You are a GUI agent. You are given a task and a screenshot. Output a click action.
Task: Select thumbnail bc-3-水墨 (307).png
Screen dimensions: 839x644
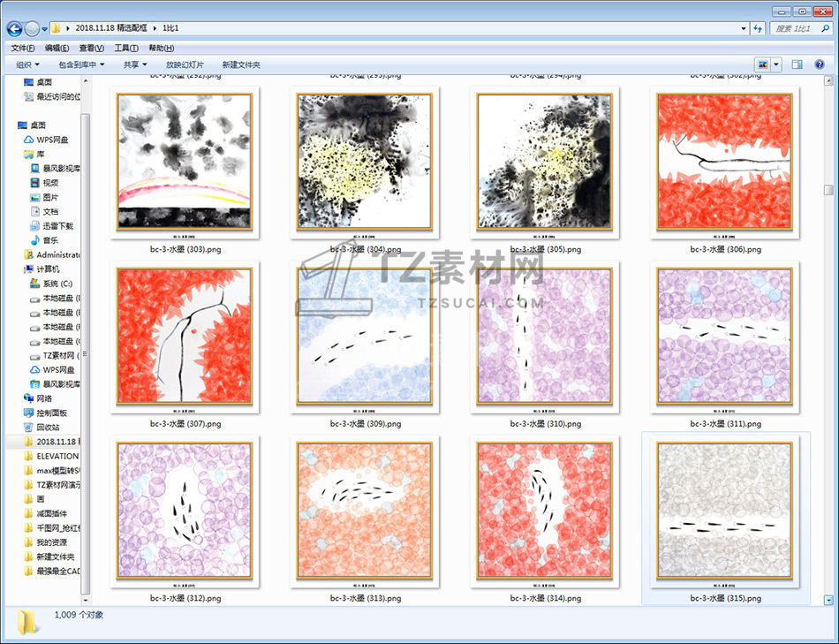point(185,337)
